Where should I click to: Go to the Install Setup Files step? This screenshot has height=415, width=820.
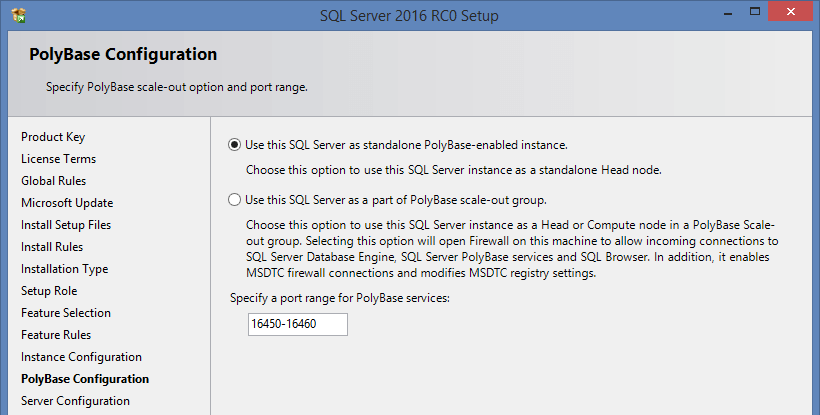[66, 225]
